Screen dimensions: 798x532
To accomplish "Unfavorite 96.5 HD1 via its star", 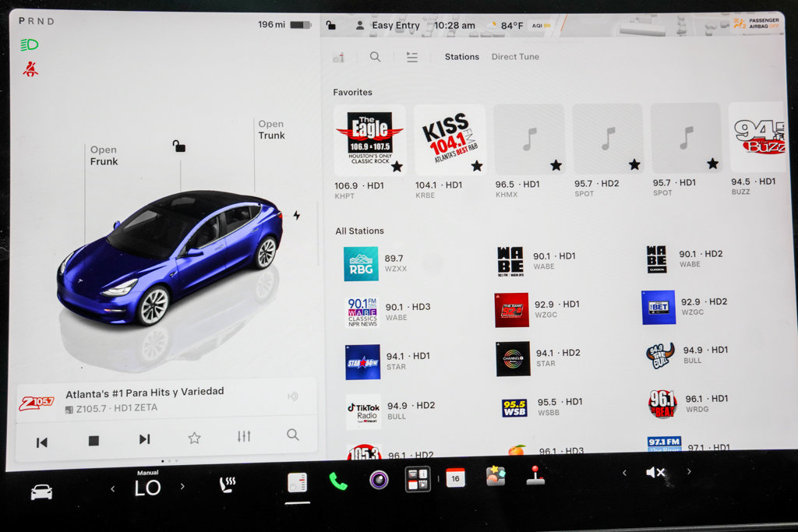I will pos(556,165).
